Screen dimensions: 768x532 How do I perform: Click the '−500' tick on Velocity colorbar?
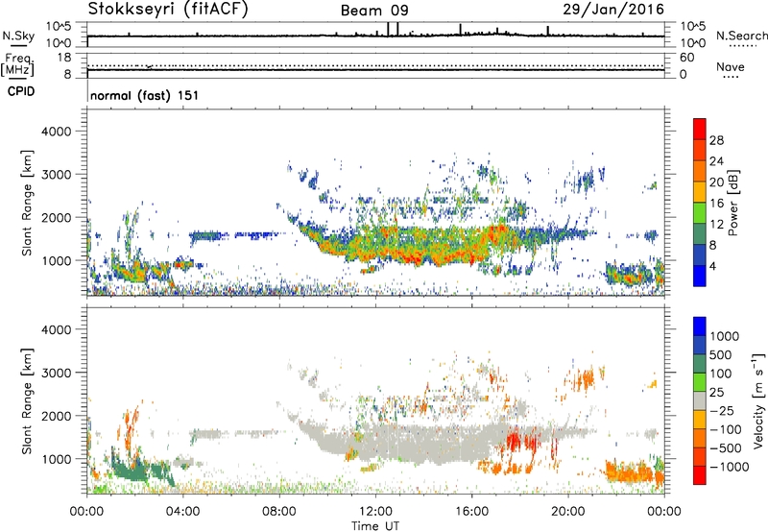tap(726, 447)
